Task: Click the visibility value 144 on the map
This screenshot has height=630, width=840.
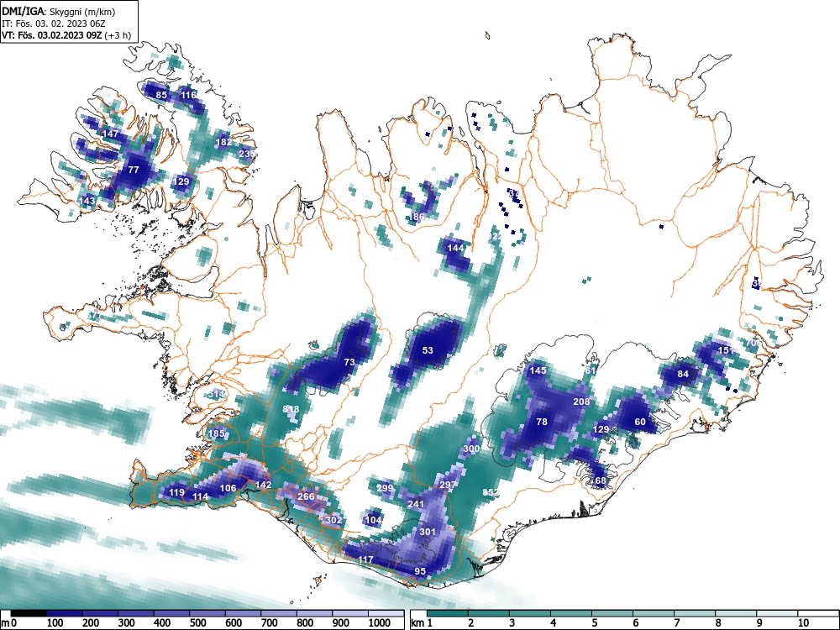Action: 455,248
